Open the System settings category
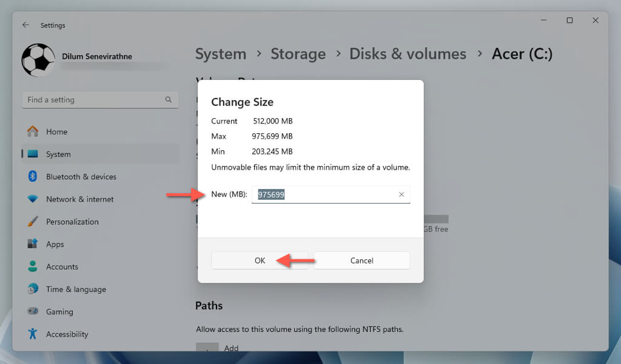Viewport: 621px width, 364px height. 58,154
